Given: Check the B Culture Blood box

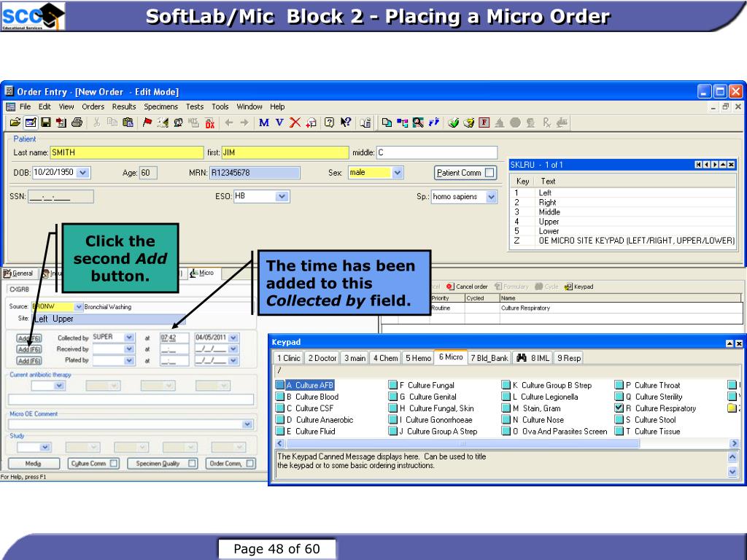Looking at the screenshot, I should [x=280, y=397].
